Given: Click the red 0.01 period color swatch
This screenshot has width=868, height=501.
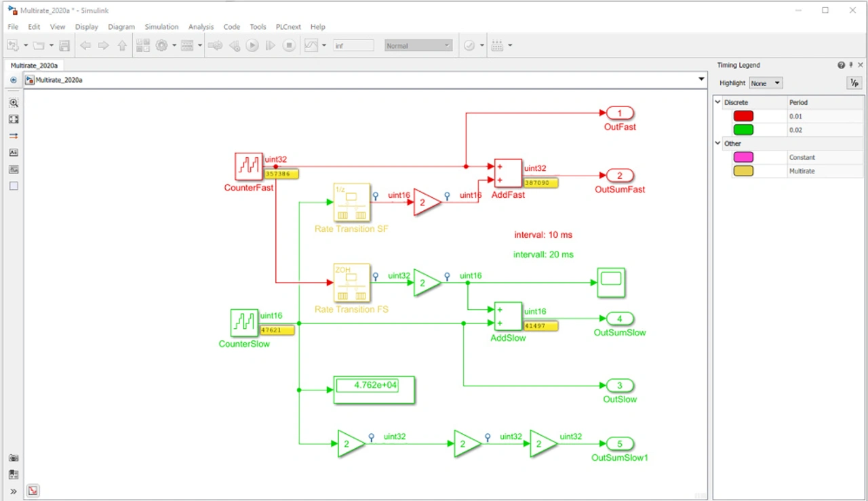Looking at the screenshot, I should click(743, 116).
